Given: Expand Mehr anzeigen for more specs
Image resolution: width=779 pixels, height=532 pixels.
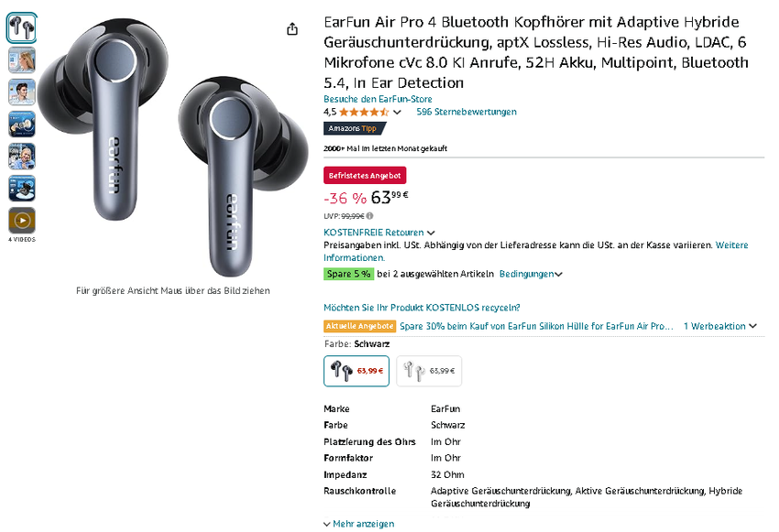Looking at the screenshot, I should [358, 524].
